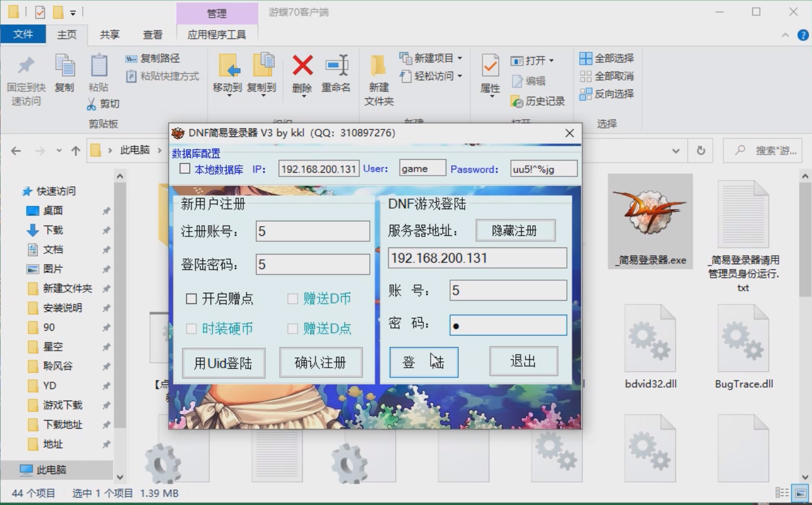Click the 密码 password field
This screenshot has height=505, width=812.
tap(508, 325)
